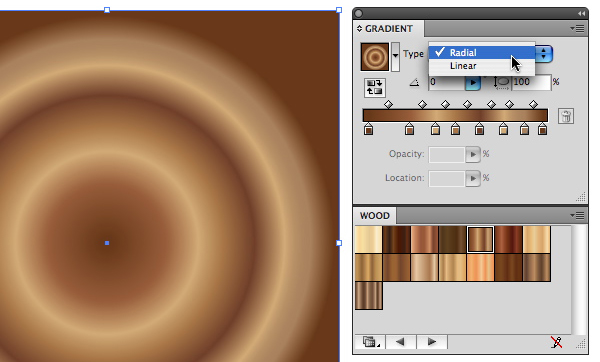Select the rightmost gradient color stop

[x=542, y=129]
